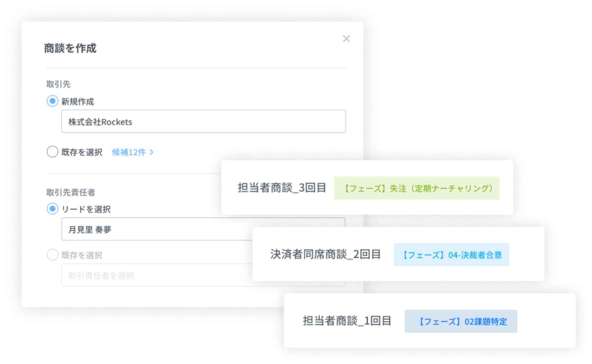Click the 取引先 section label
This screenshot has width=592, height=364.
click(x=58, y=84)
